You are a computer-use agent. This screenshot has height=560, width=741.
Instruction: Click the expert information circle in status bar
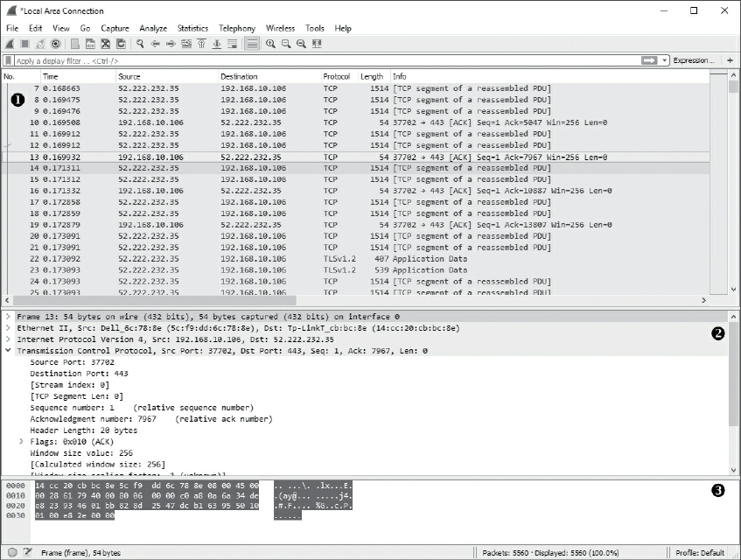[x=11, y=553]
